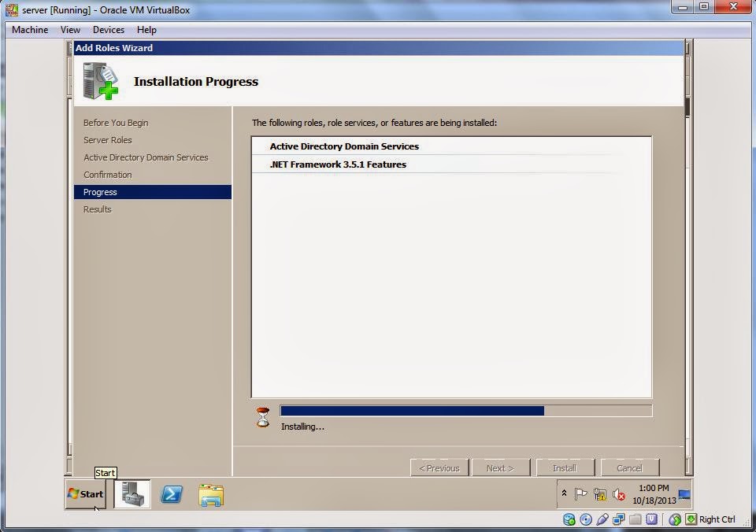Maximize the VirtualBox window

(704, 7)
